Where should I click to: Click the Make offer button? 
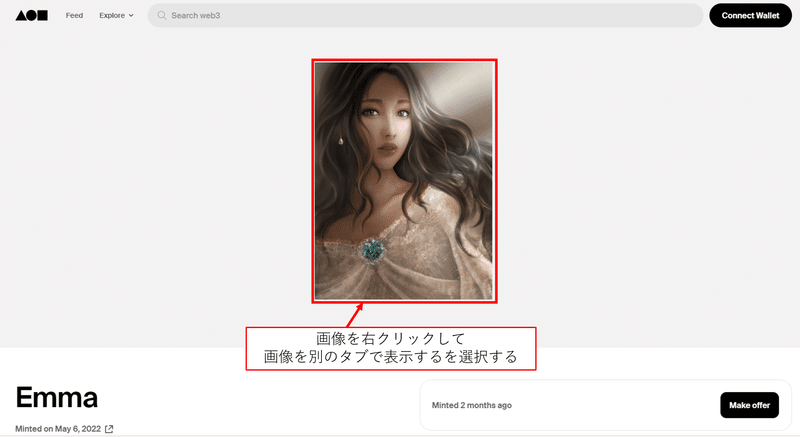point(749,405)
